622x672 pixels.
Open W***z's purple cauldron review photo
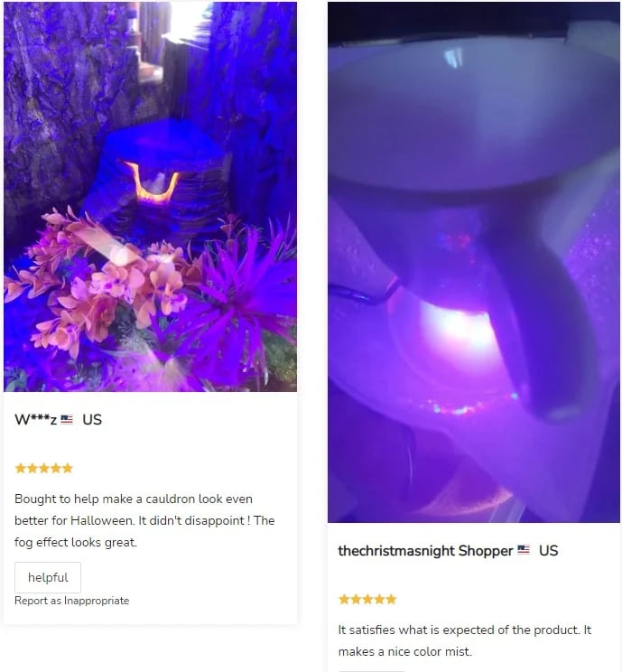click(x=150, y=196)
